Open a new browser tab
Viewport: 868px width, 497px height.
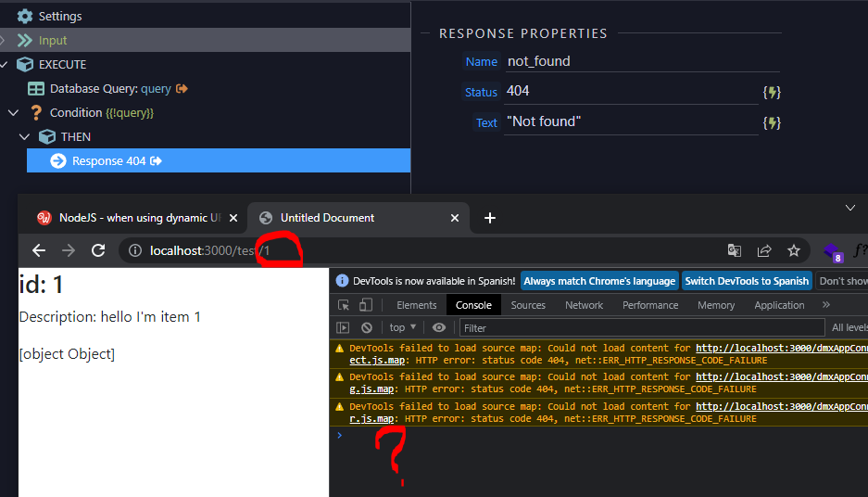pos(490,218)
